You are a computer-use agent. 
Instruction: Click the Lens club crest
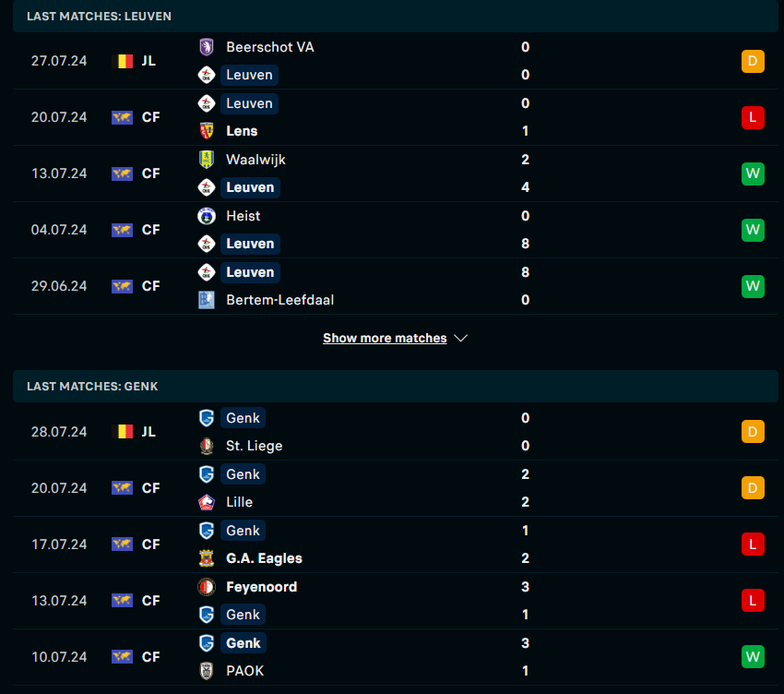pos(207,131)
